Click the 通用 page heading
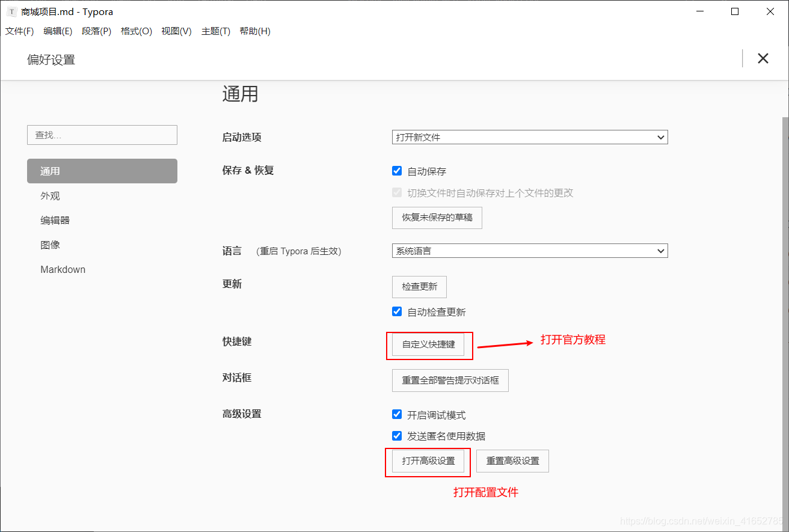Viewport: 789px width, 532px height. 240,94
